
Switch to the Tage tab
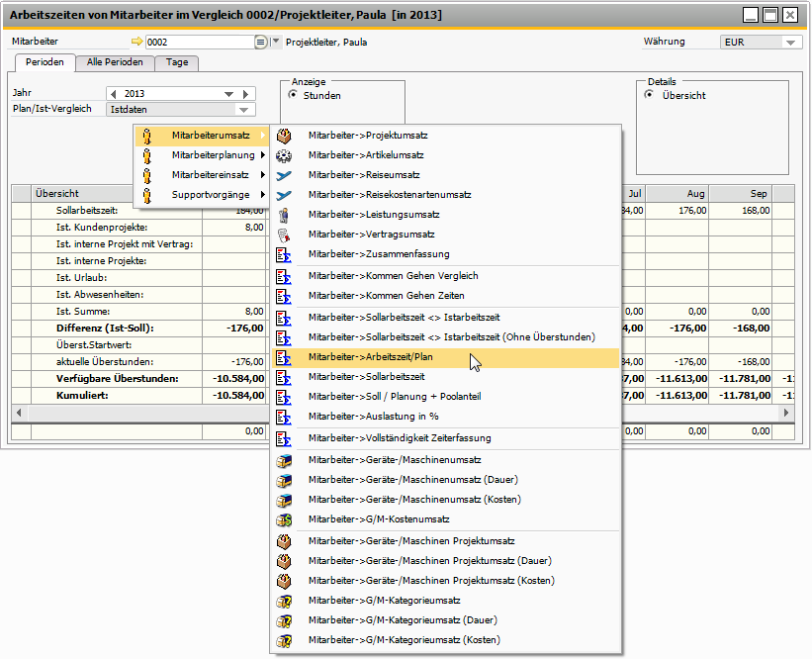click(x=177, y=62)
